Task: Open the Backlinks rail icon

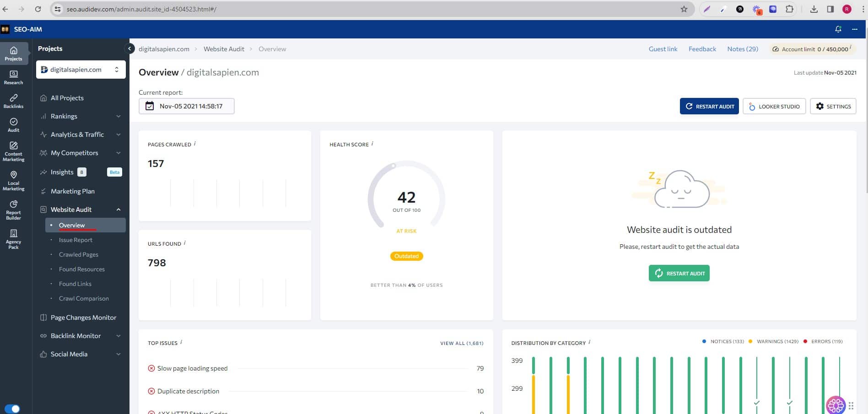Action: coord(14,101)
